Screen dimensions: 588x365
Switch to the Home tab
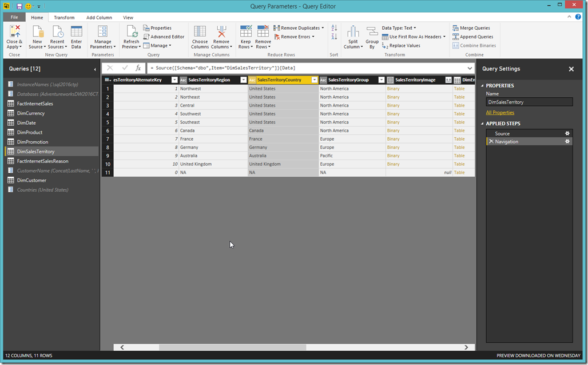coord(37,18)
